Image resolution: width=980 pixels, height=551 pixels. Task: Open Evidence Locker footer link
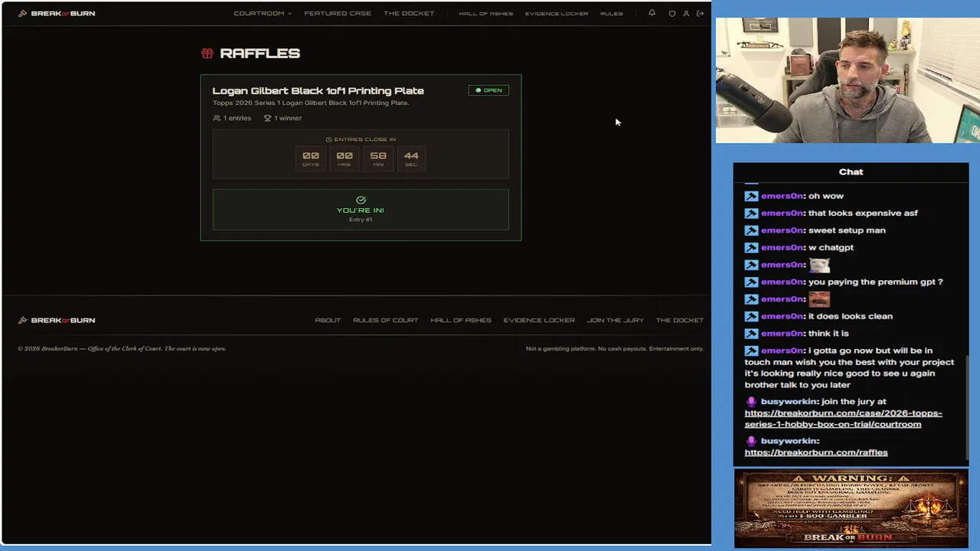point(539,320)
